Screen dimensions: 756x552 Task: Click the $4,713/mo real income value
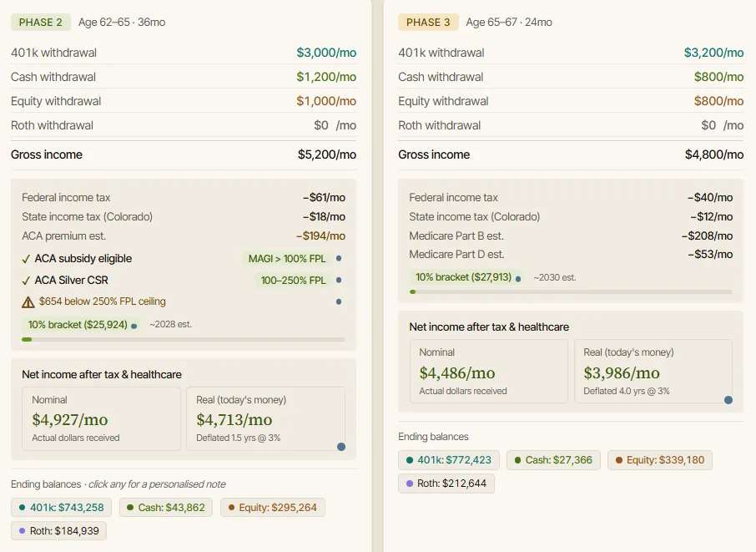(234, 420)
